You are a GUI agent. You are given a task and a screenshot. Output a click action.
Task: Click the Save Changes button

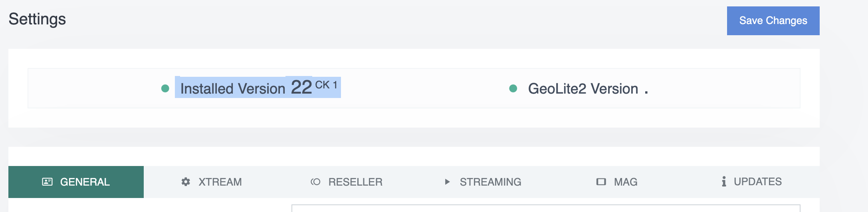[773, 21]
